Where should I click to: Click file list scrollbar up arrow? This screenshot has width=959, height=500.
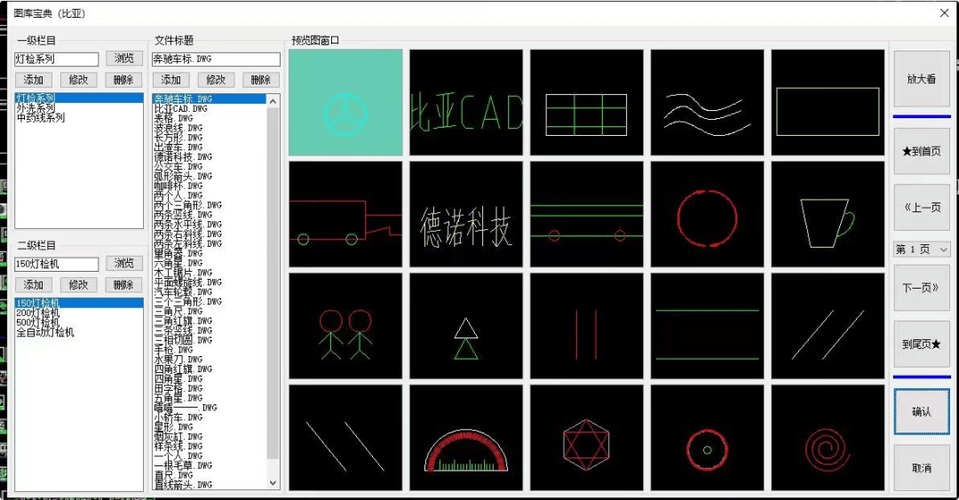(273, 101)
